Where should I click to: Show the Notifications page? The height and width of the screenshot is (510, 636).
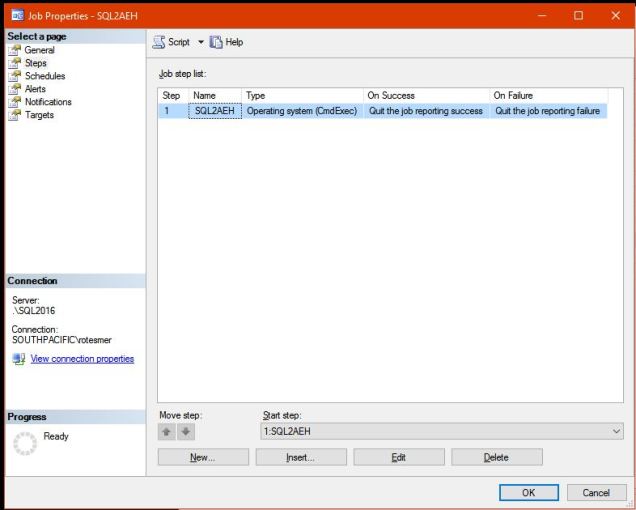click(48, 102)
